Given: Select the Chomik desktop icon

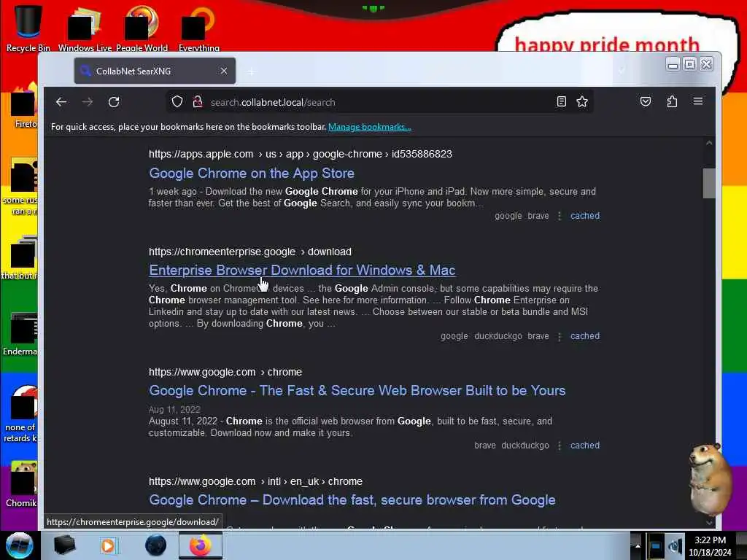Looking at the screenshot, I should click(x=21, y=483).
